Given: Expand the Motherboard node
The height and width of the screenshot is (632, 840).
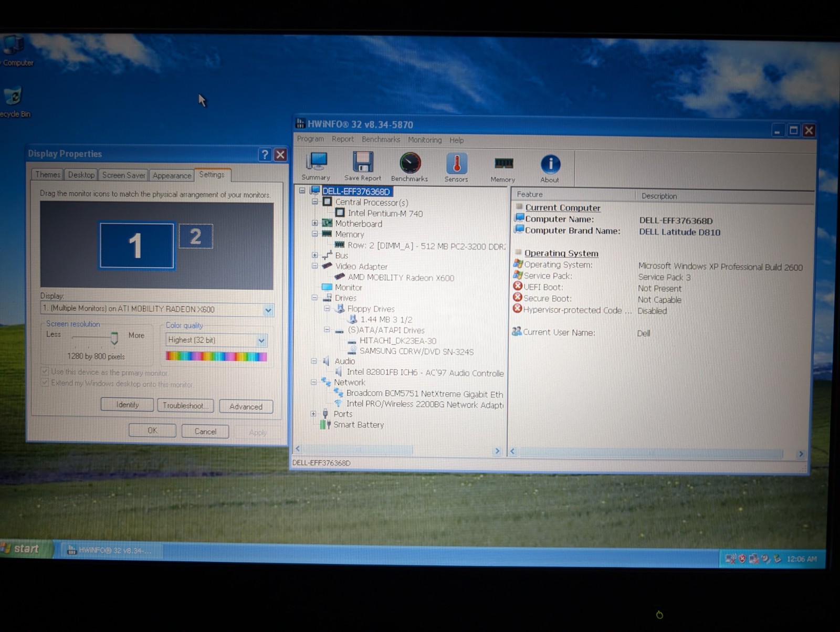Looking at the screenshot, I should pos(315,223).
